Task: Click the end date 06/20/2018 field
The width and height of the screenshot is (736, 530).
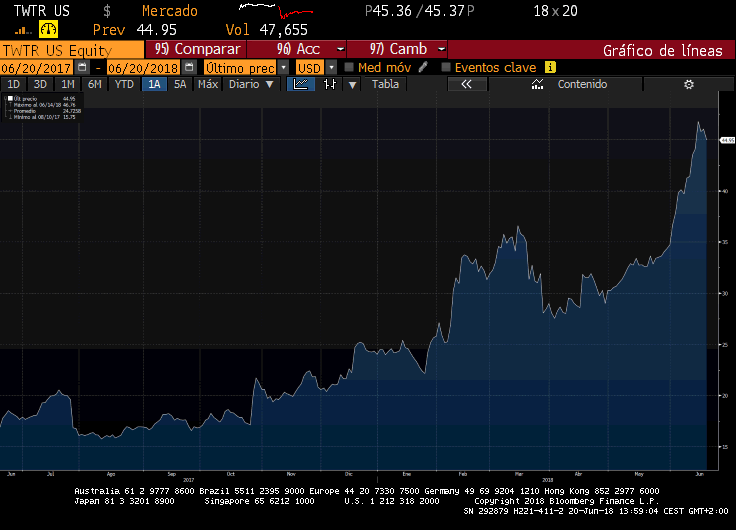Action: tap(143, 68)
